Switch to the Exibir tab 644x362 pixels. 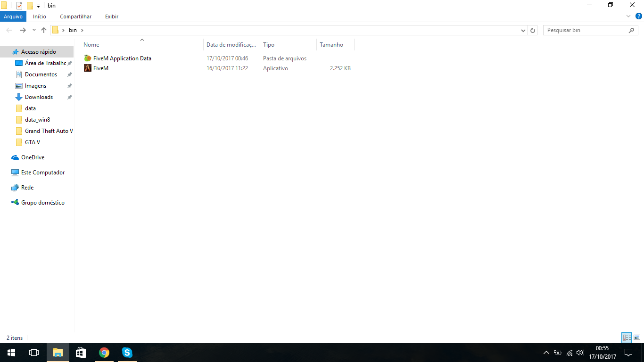(x=112, y=16)
